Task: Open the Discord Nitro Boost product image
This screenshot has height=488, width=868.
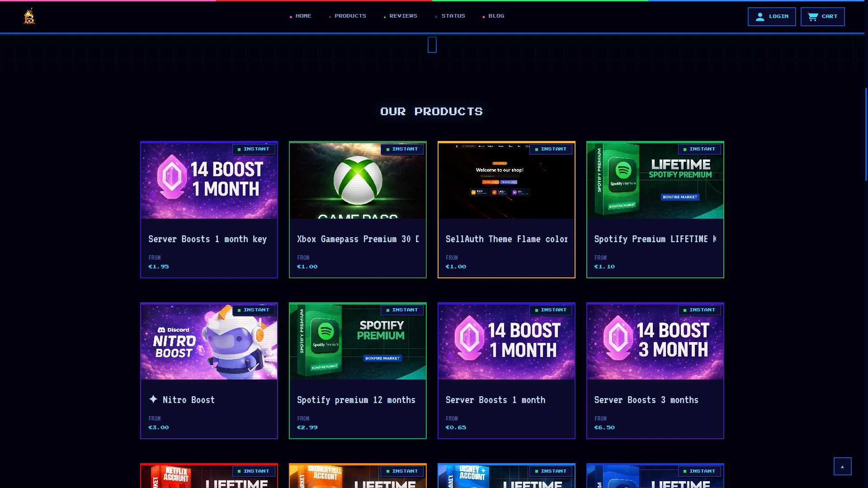Action: [x=209, y=342]
